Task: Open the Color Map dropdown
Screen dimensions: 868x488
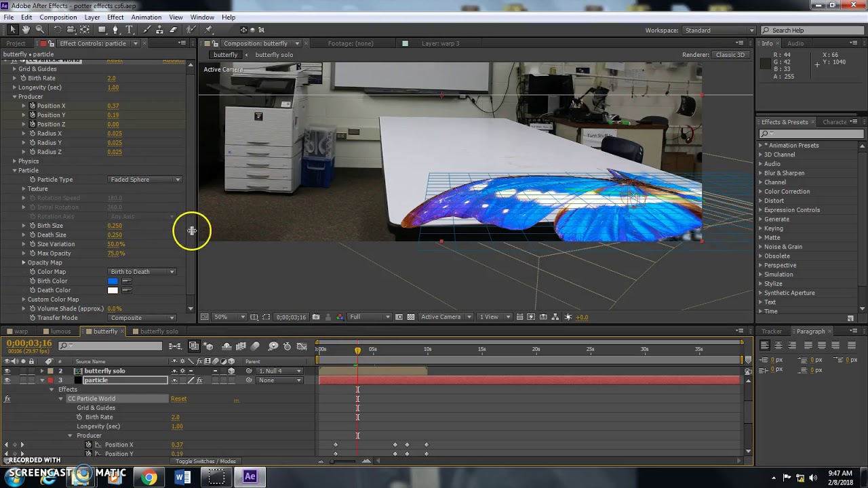Action: 142,272
